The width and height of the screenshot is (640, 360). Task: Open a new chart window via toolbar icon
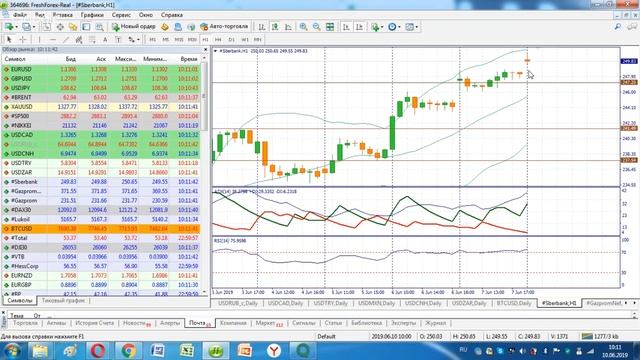[9, 27]
